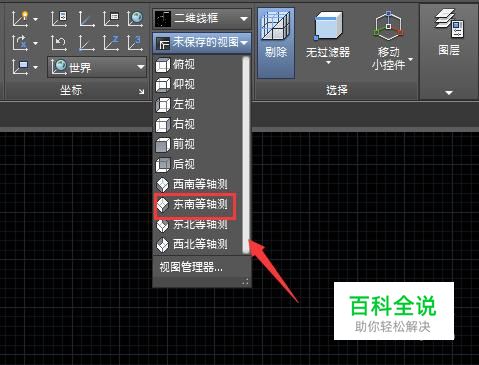Click the 移动小控件 move gizmo button

(x=388, y=41)
